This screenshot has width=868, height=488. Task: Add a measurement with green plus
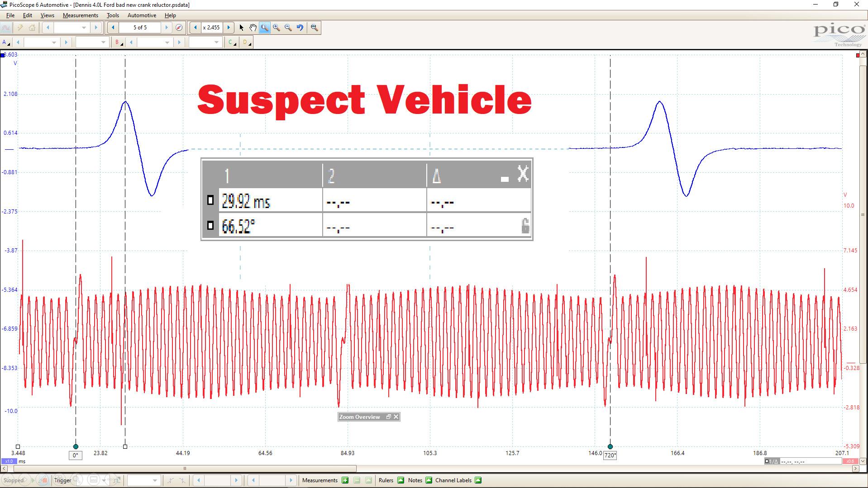(345, 480)
